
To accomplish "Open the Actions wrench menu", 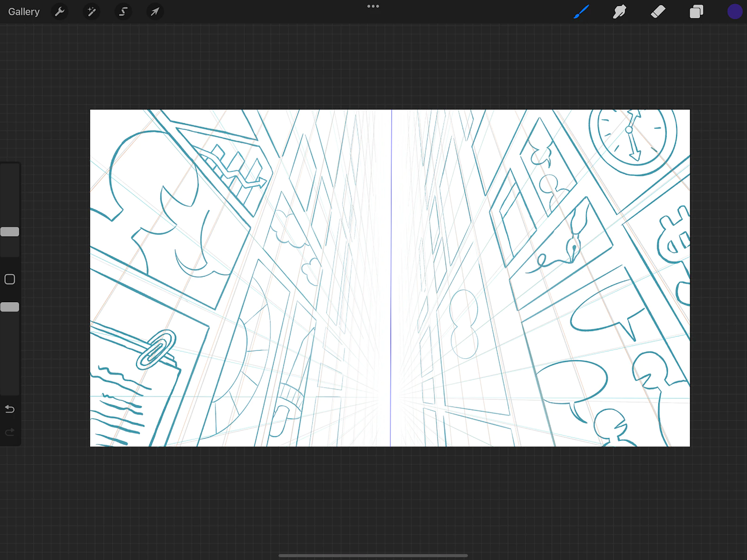I will tap(59, 12).
